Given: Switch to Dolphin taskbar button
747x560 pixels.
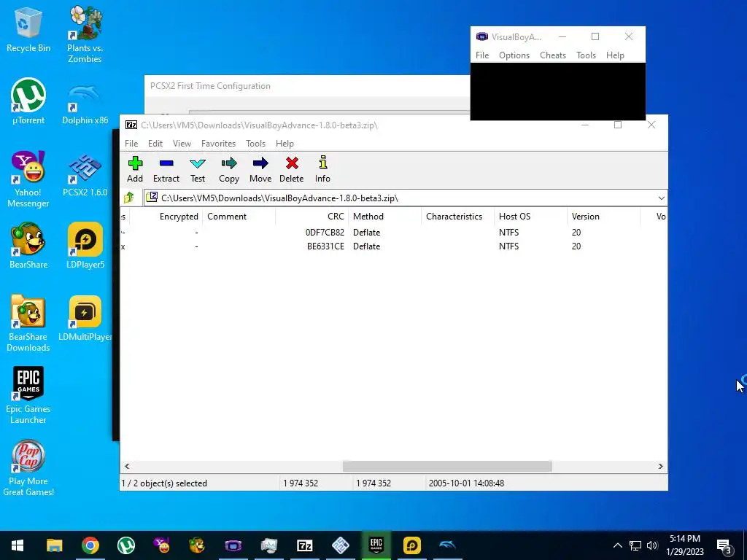Looking at the screenshot, I should pyautogui.click(x=447, y=545).
